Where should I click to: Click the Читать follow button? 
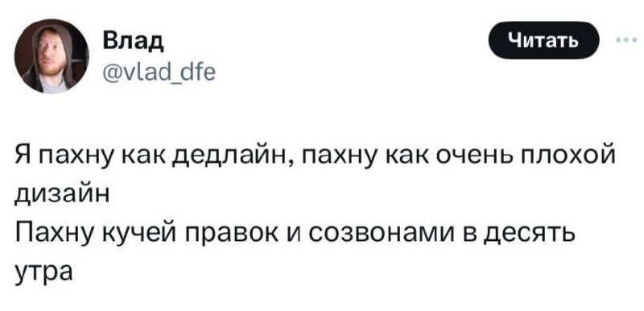pos(544,40)
